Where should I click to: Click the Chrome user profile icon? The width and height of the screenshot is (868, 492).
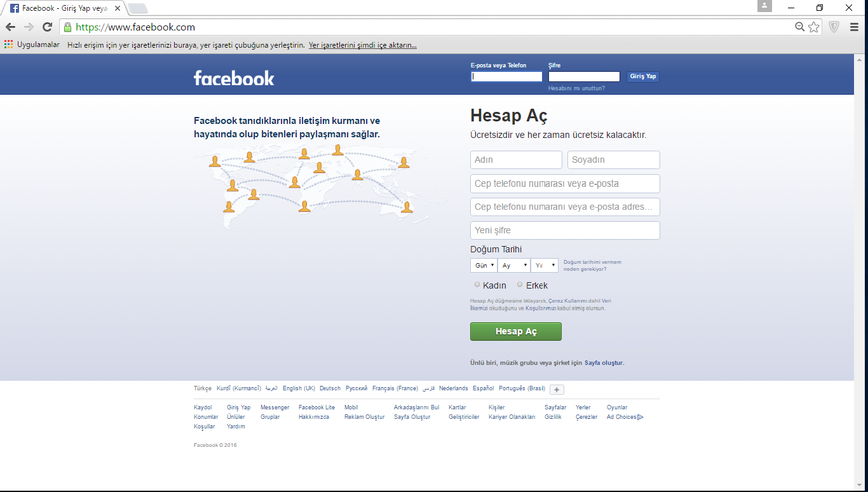[x=764, y=6]
